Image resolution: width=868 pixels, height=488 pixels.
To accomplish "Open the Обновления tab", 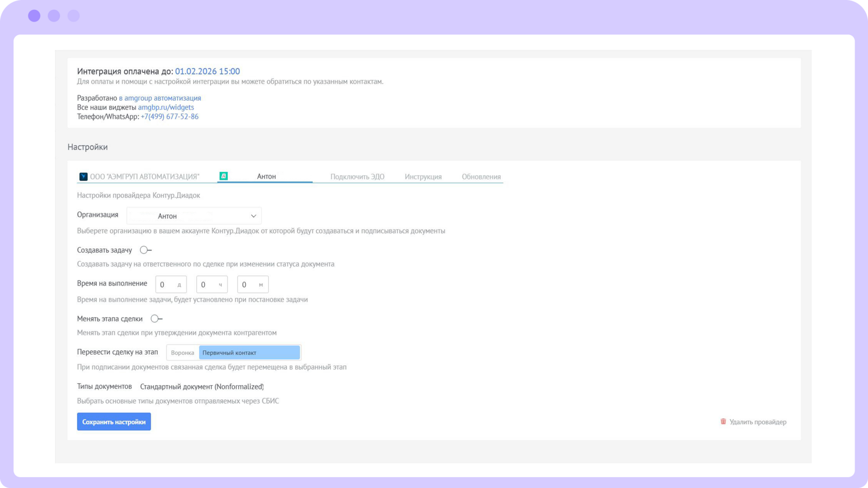I will tap(482, 177).
